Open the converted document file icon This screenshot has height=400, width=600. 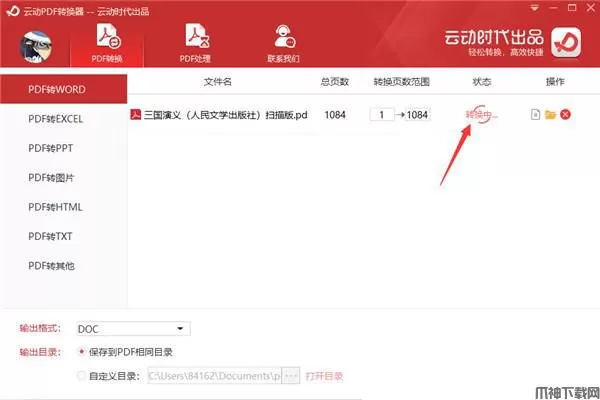click(535, 114)
